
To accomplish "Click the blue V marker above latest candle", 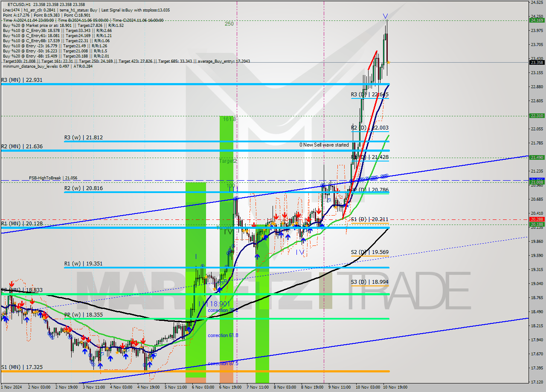I will 385,17.
